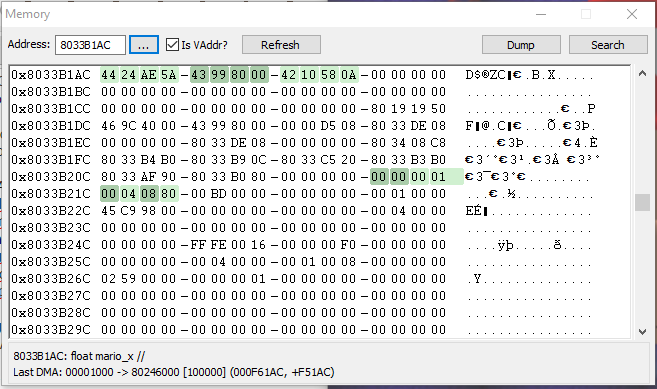The width and height of the screenshot is (657, 389).
Task: Click byte C8 in row 0x8033B1EC
Action: pyautogui.click(x=438, y=143)
